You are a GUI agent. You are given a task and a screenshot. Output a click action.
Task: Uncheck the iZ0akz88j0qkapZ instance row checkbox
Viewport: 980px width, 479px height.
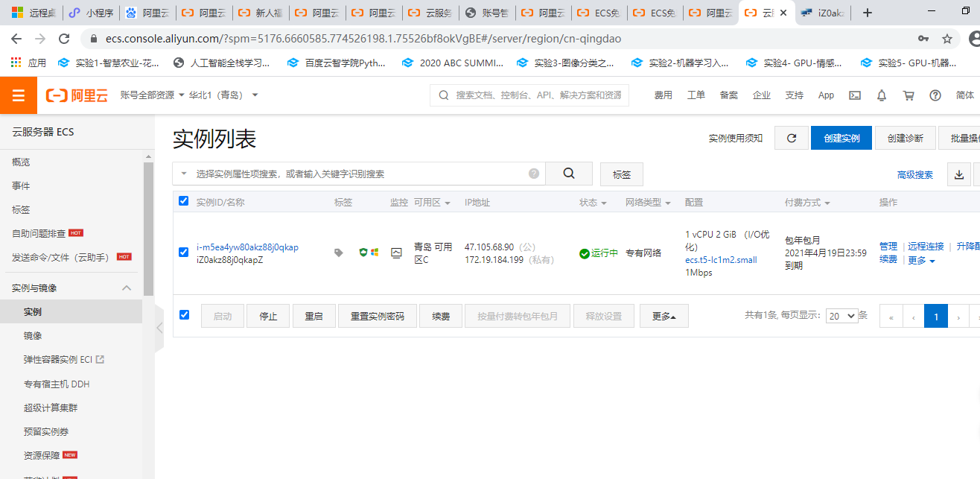click(x=184, y=253)
